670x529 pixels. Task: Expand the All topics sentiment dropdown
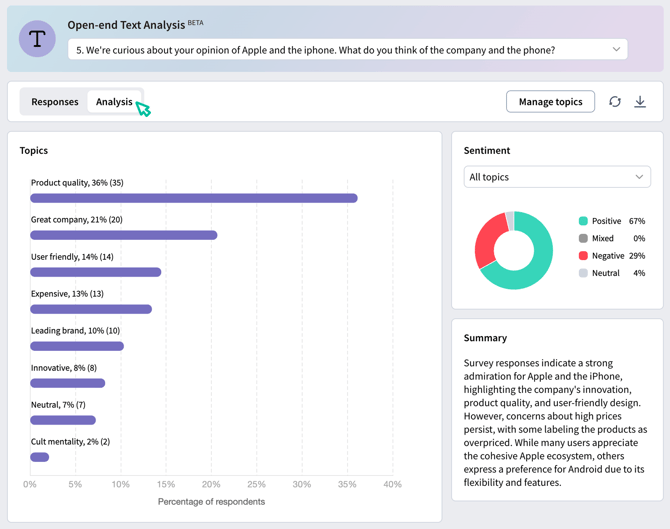tap(557, 177)
